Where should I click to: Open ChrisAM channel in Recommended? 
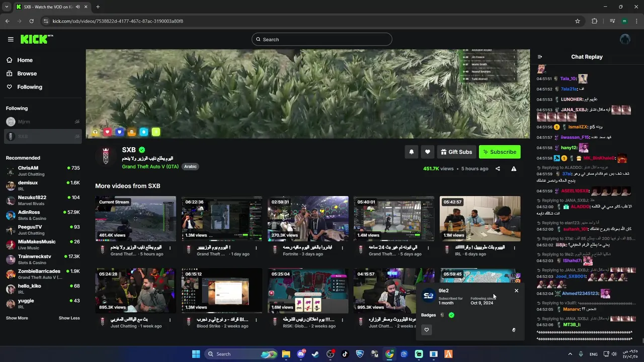43,171
